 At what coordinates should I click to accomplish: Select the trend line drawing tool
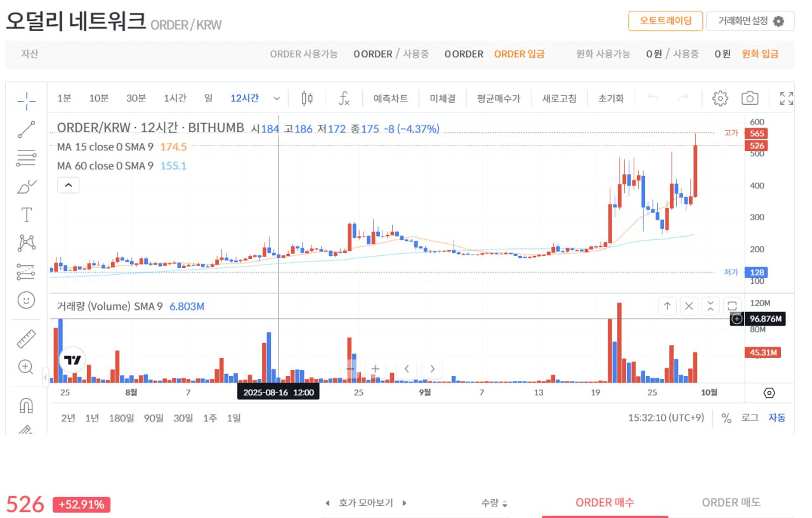tap(26, 129)
